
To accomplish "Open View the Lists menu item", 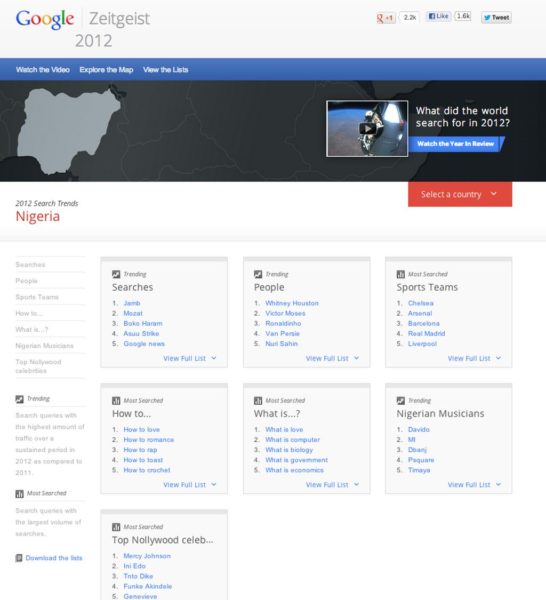I will point(166,70).
